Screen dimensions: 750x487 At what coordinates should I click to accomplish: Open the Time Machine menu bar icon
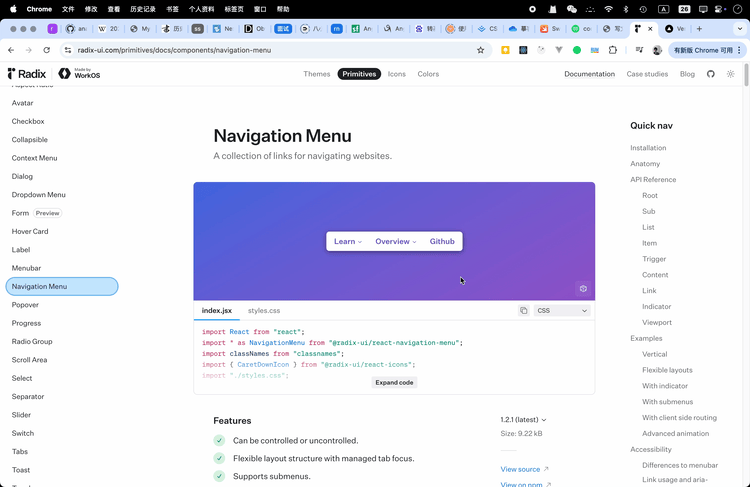click(643, 9)
